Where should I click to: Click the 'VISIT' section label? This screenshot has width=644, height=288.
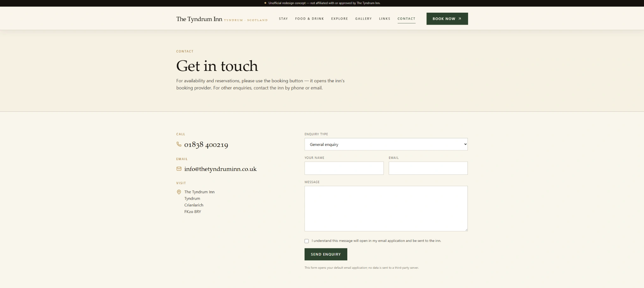tap(181, 183)
